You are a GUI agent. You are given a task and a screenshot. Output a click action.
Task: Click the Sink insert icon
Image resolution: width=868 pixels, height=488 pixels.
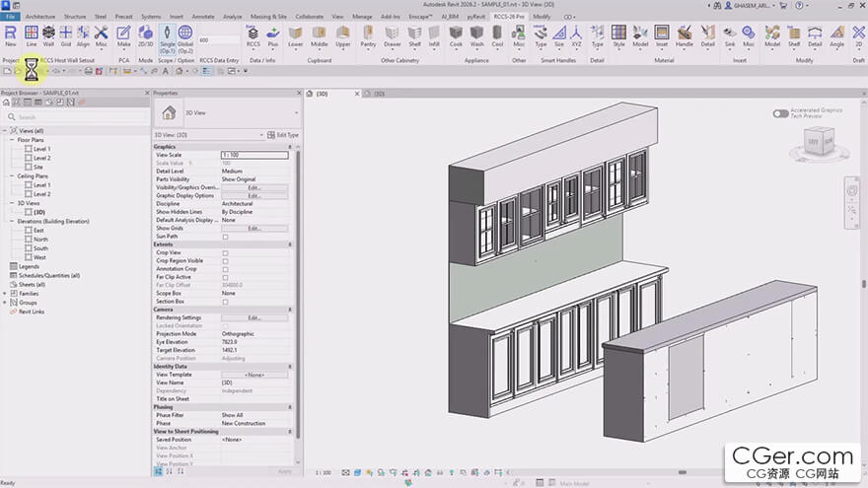click(729, 36)
